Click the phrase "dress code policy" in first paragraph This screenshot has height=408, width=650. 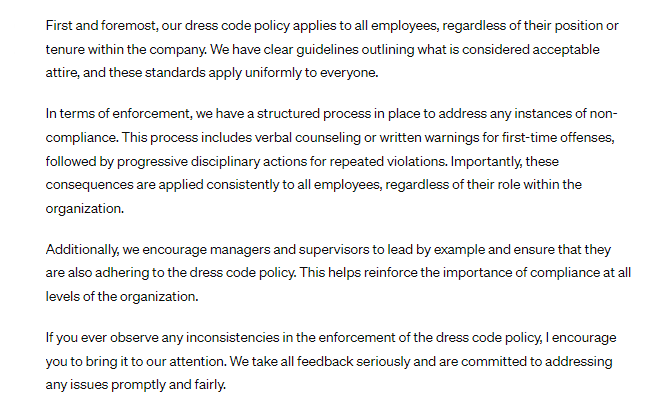(x=213, y=22)
